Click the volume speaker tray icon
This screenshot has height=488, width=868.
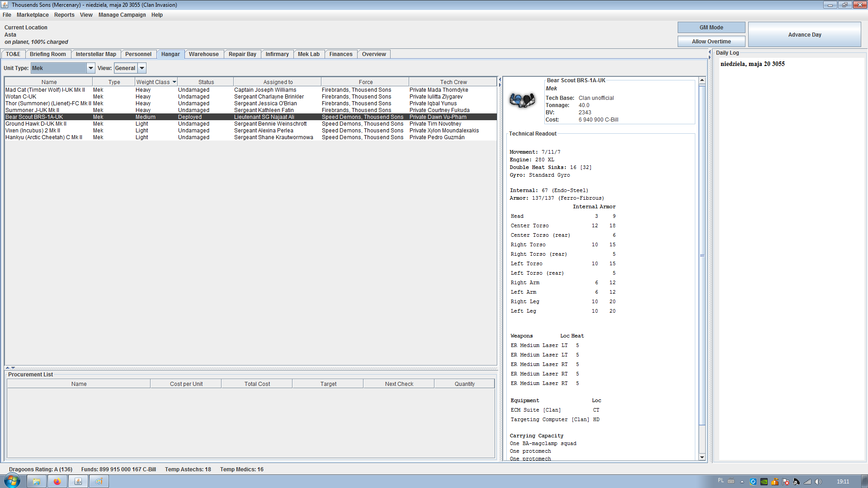point(818,482)
